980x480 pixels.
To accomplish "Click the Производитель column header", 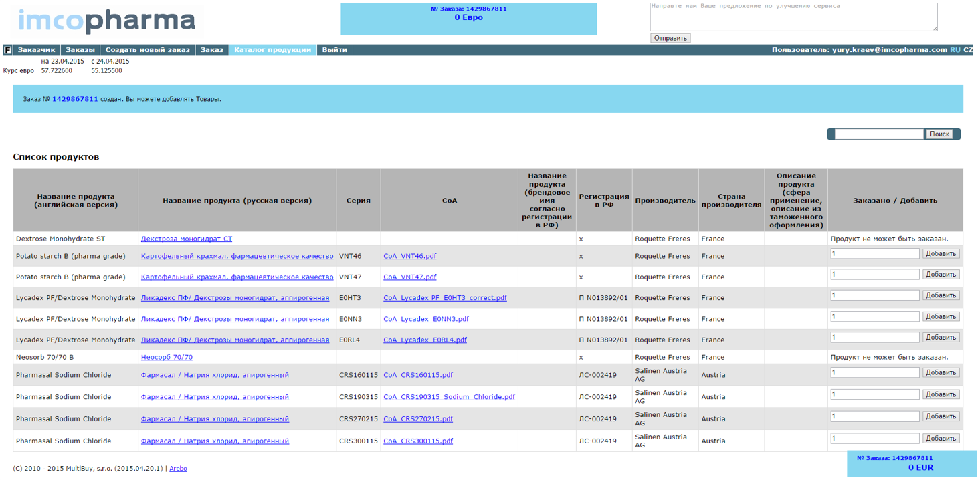I will coord(666,201).
